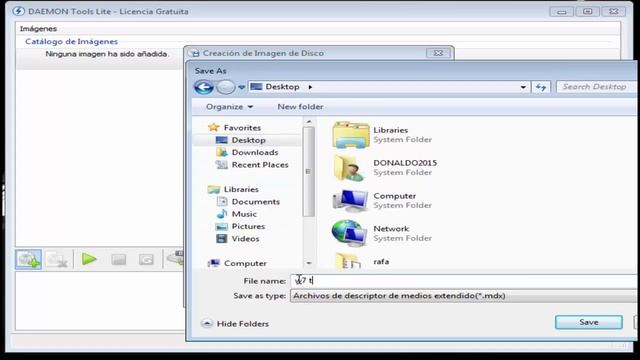Click the DAEMON Tools lightning title bar icon
The height and width of the screenshot is (360, 640).
(x=18, y=11)
